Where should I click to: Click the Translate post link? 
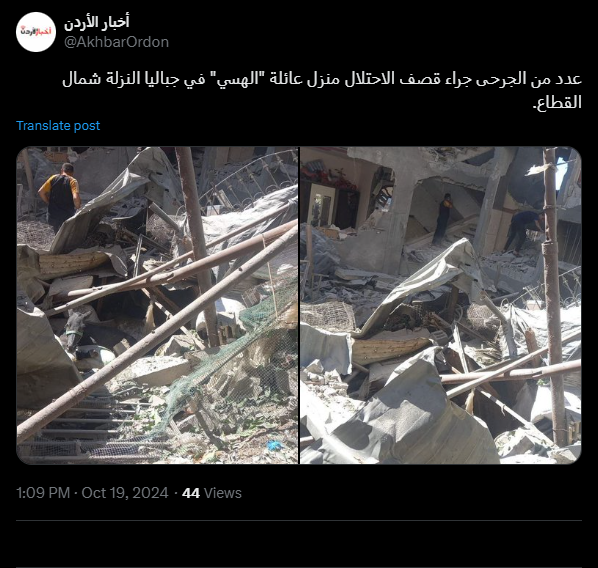pyautogui.click(x=58, y=126)
